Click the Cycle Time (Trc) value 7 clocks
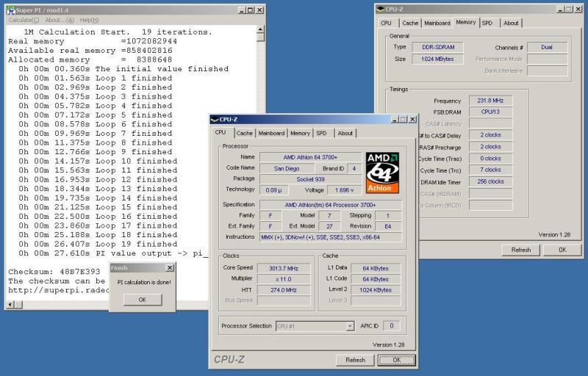 click(490, 170)
